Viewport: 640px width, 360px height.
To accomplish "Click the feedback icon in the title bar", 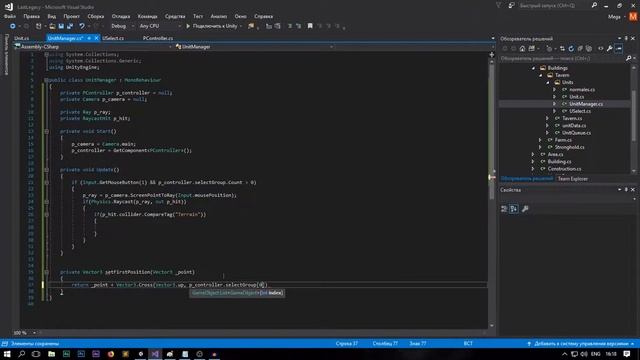I will (511, 5).
